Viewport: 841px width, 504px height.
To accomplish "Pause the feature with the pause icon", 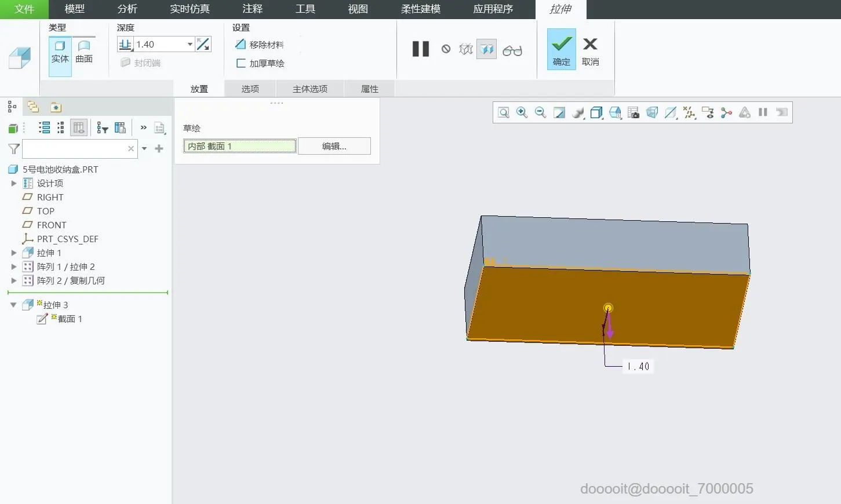I will tap(421, 49).
